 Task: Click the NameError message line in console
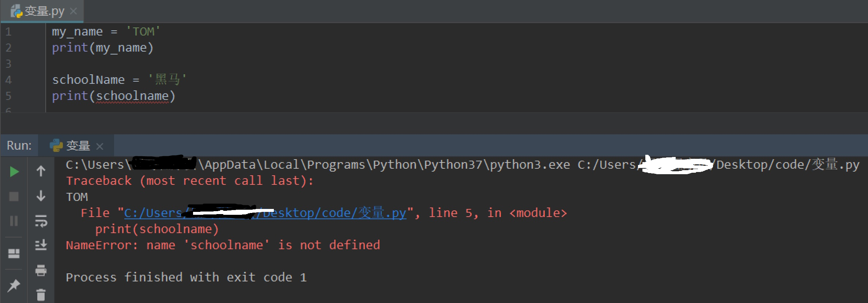tap(223, 245)
